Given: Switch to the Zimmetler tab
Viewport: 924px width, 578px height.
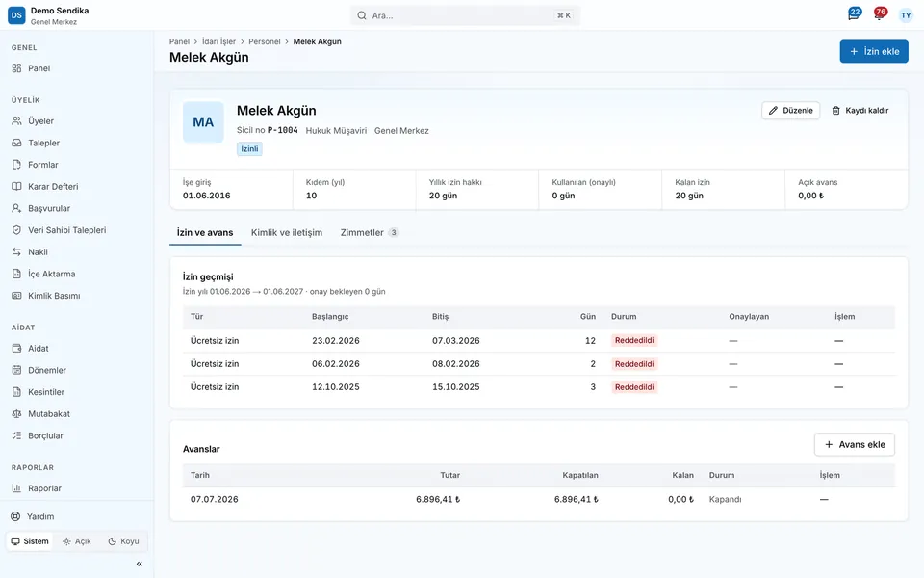Looking at the screenshot, I should click(x=370, y=232).
